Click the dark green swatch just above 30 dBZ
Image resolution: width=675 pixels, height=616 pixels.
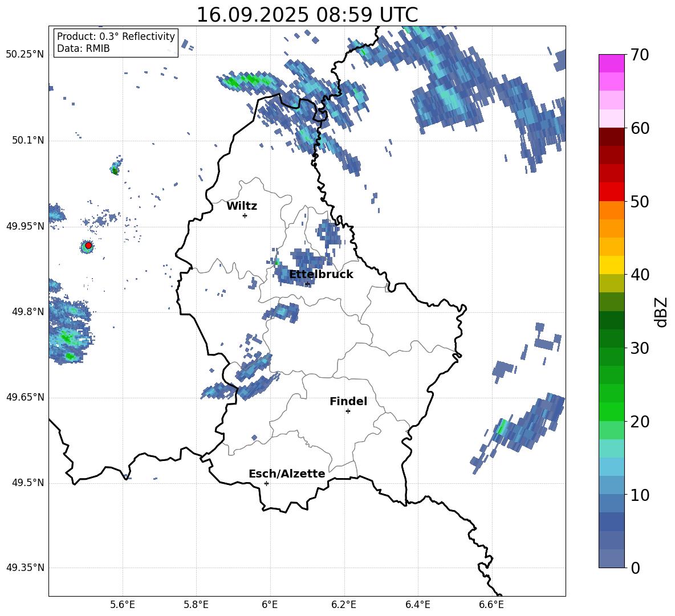click(611, 338)
